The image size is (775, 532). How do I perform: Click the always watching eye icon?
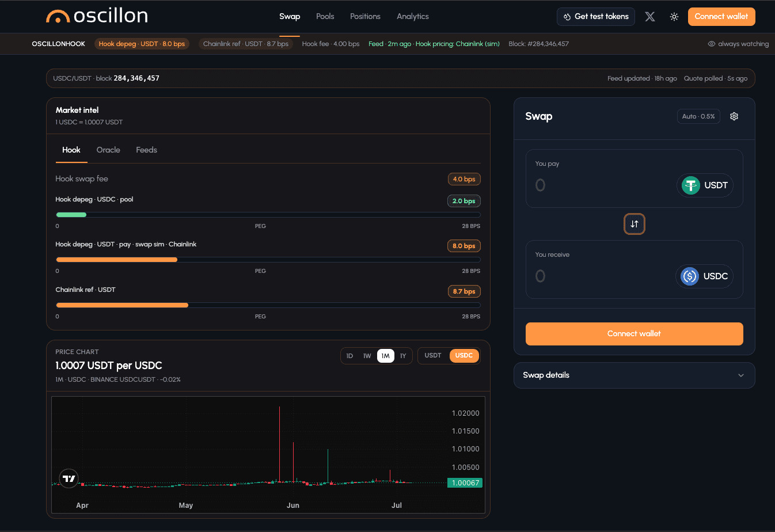[x=712, y=44]
